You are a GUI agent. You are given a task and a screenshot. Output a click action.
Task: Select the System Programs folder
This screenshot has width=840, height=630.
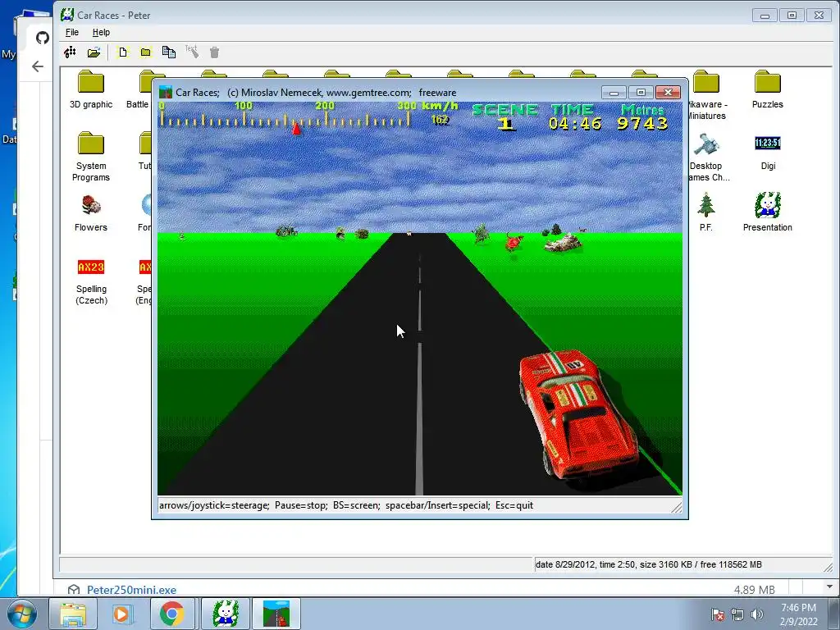[91, 157]
